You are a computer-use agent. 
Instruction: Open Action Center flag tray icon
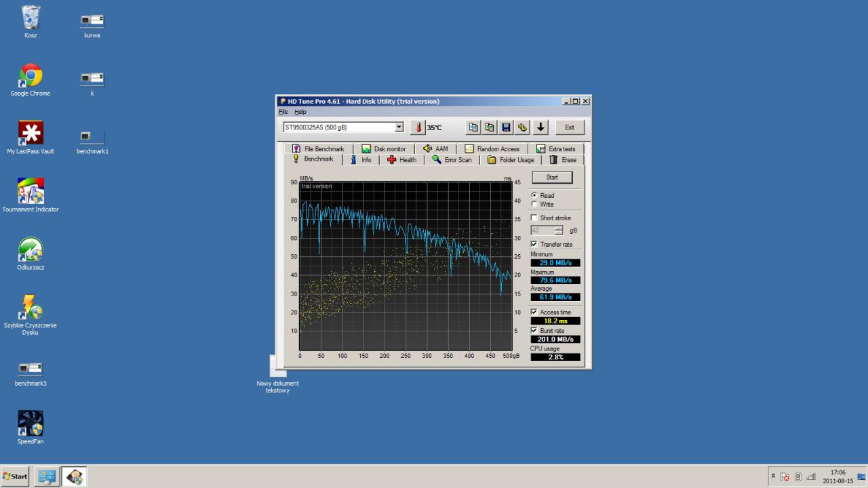pos(785,477)
